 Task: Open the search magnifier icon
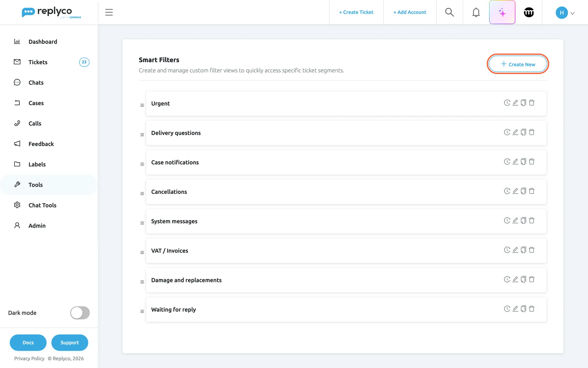pyautogui.click(x=449, y=12)
